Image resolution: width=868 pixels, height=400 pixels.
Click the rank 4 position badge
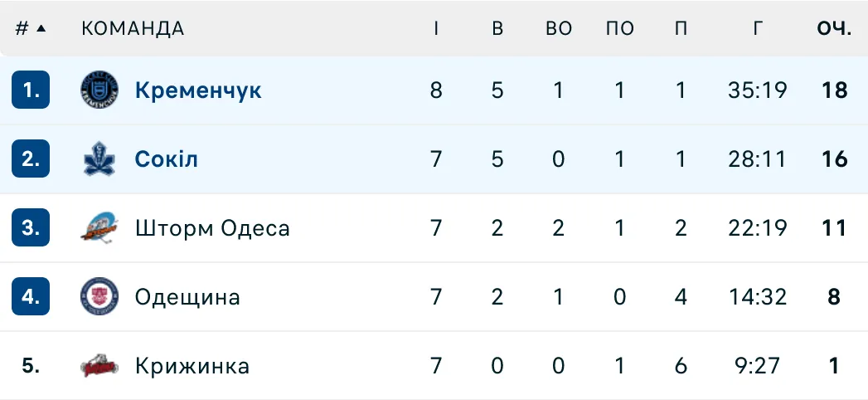pos(31,297)
